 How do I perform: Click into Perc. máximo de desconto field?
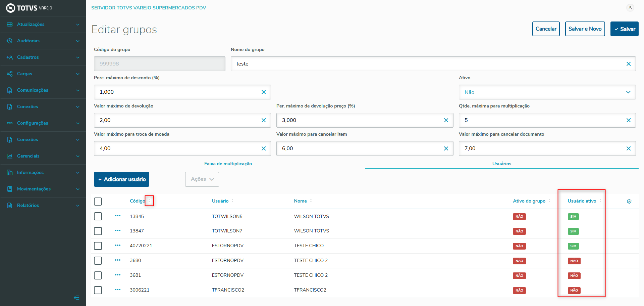[178, 92]
